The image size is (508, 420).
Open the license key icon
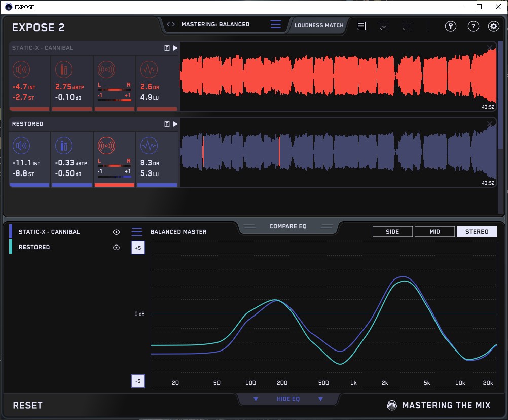[x=450, y=26]
